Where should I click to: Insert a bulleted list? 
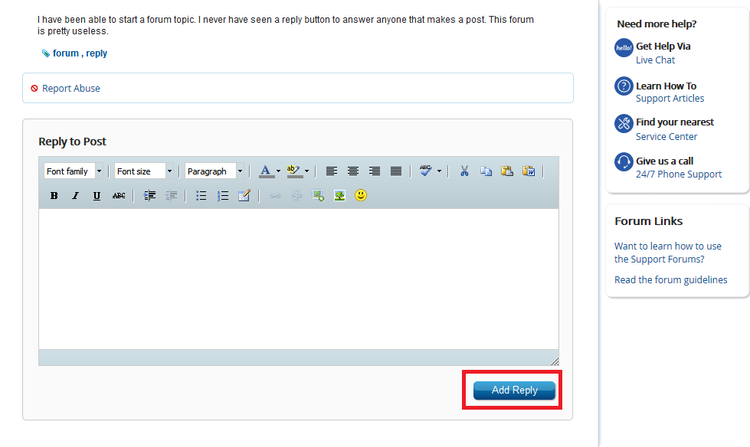pos(201,196)
